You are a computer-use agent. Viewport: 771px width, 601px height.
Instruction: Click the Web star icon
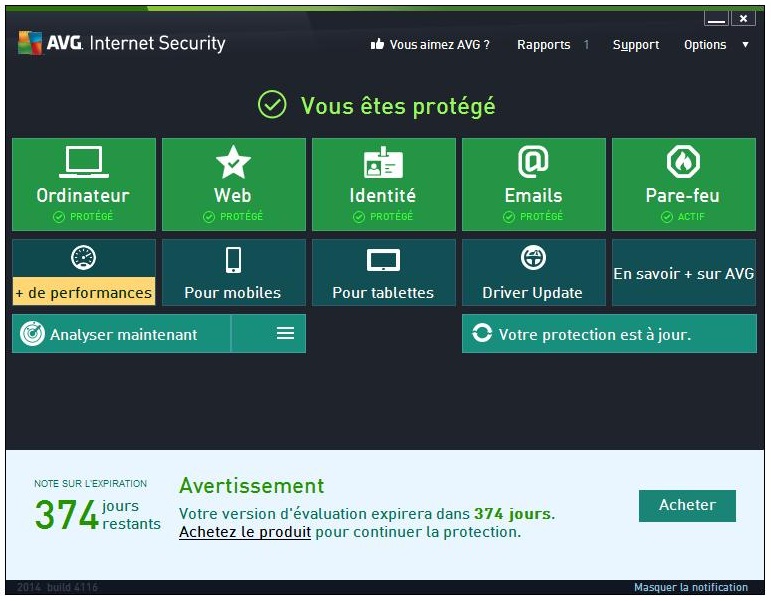pos(234,162)
